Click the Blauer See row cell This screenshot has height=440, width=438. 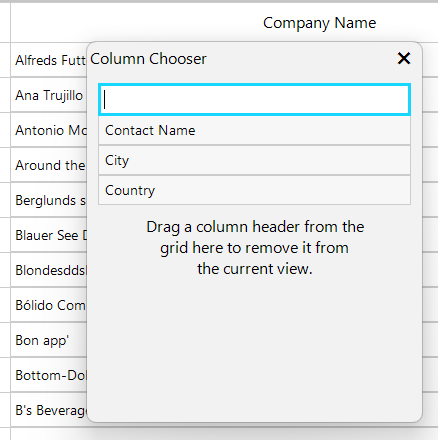point(49,235)
